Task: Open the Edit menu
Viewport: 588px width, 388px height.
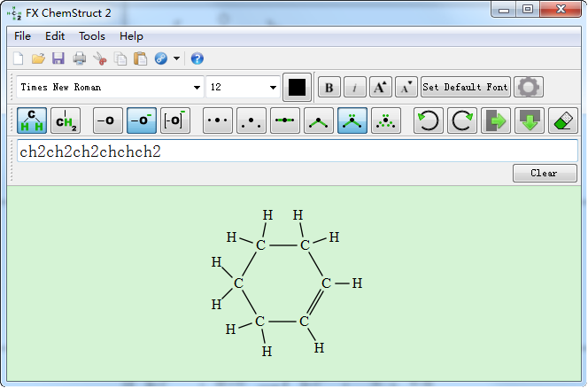Action: [x=55, y=36]
